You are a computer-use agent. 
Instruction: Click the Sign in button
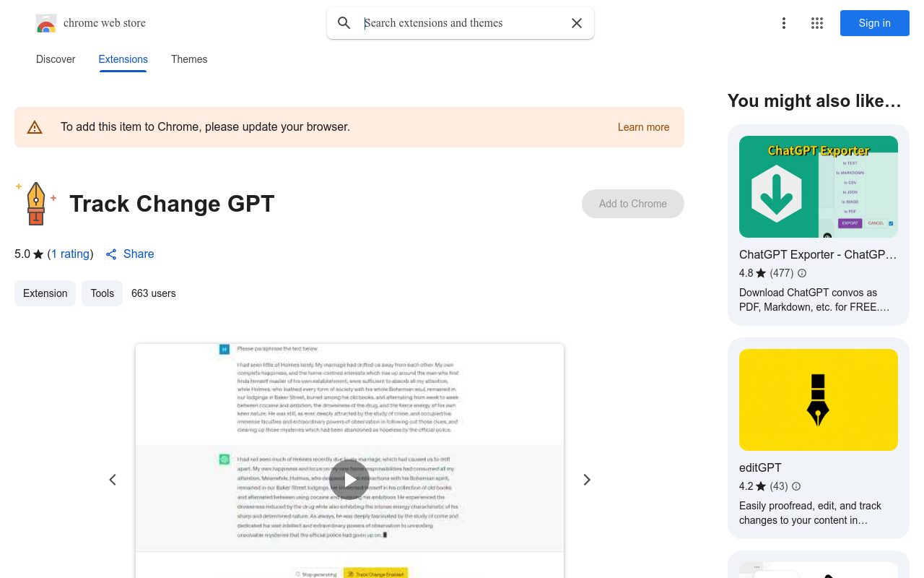[875, 23]
